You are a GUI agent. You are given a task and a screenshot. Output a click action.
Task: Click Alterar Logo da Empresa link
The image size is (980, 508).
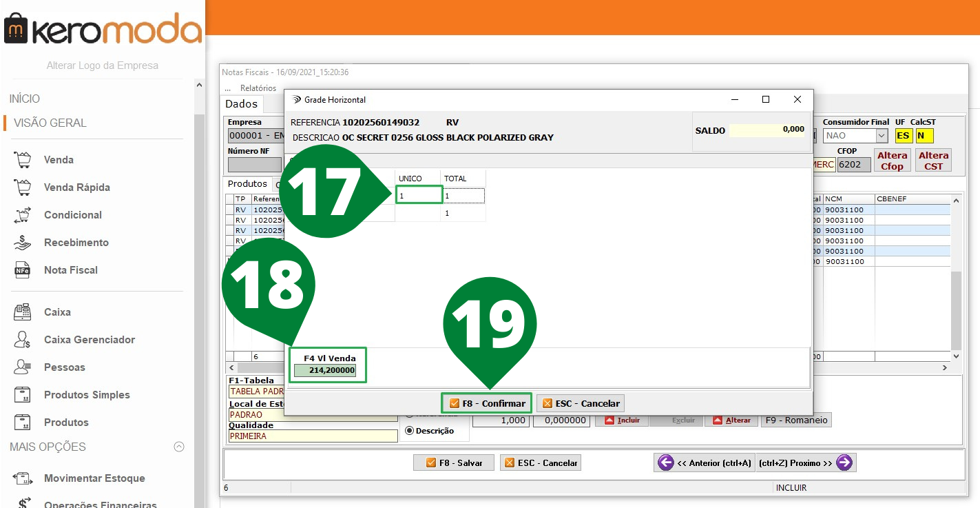point(103,65)
